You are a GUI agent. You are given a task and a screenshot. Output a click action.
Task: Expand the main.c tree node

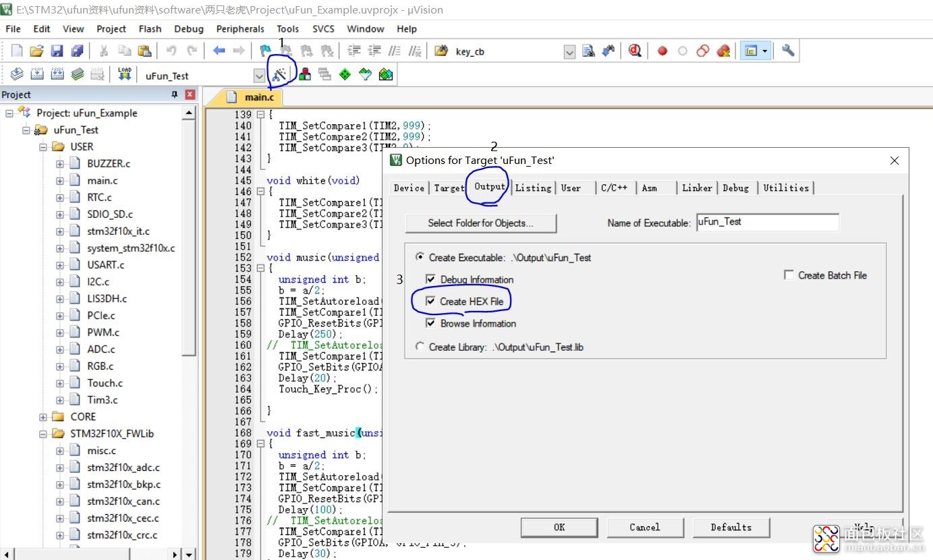(x=60, y=181)
